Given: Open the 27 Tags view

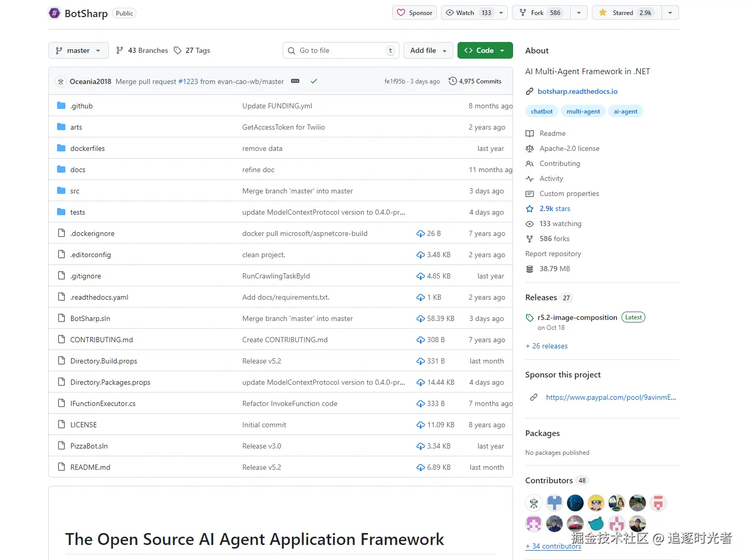Looking at the screenshot, I should click(192, 51).
